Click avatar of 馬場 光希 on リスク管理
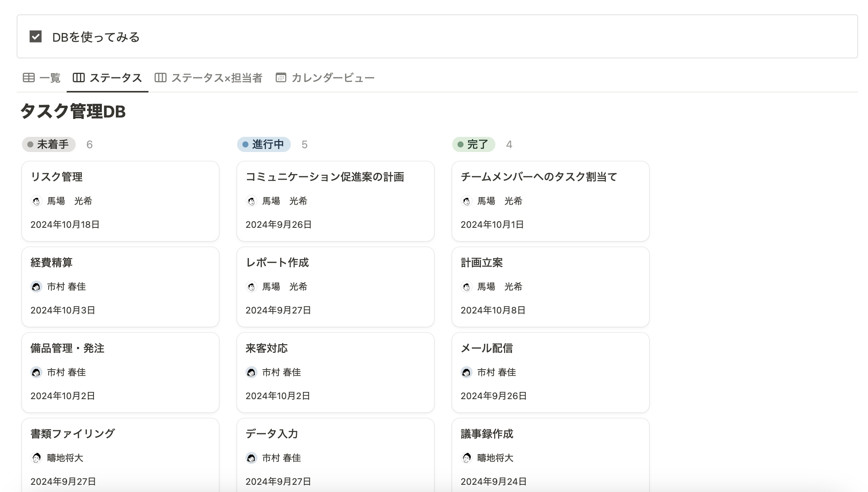The height and width of the screenshot is (492, 868). click(36, 201)
